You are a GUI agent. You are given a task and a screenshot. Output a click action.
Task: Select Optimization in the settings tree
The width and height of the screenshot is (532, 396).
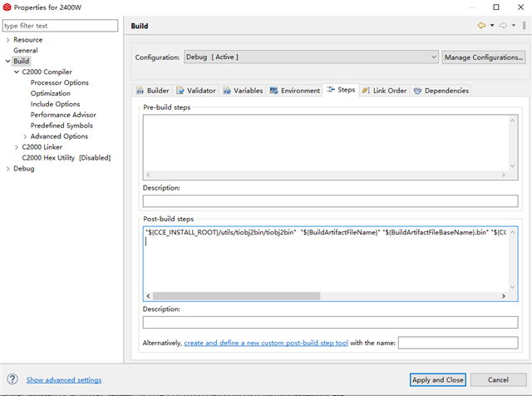pyautogui.click(x=51, y=94)
